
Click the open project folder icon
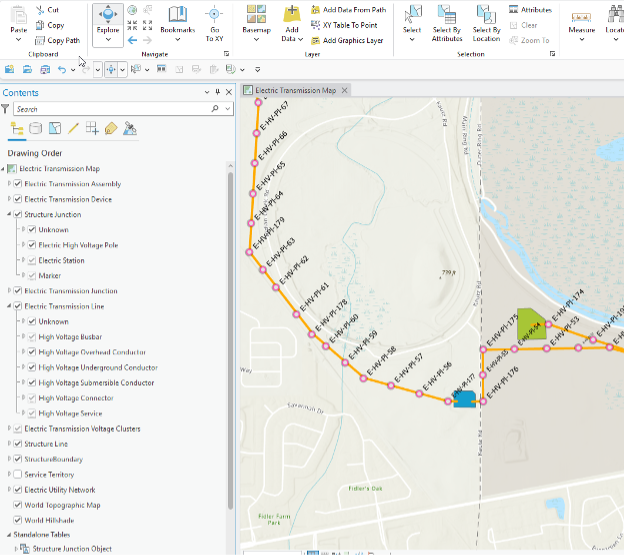pos(27,70)
